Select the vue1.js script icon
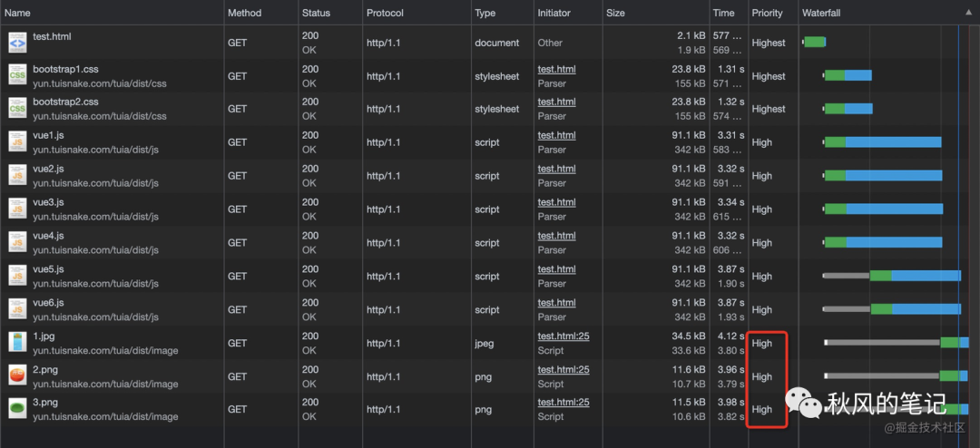 pyautogui.click(x=17, y=141)
